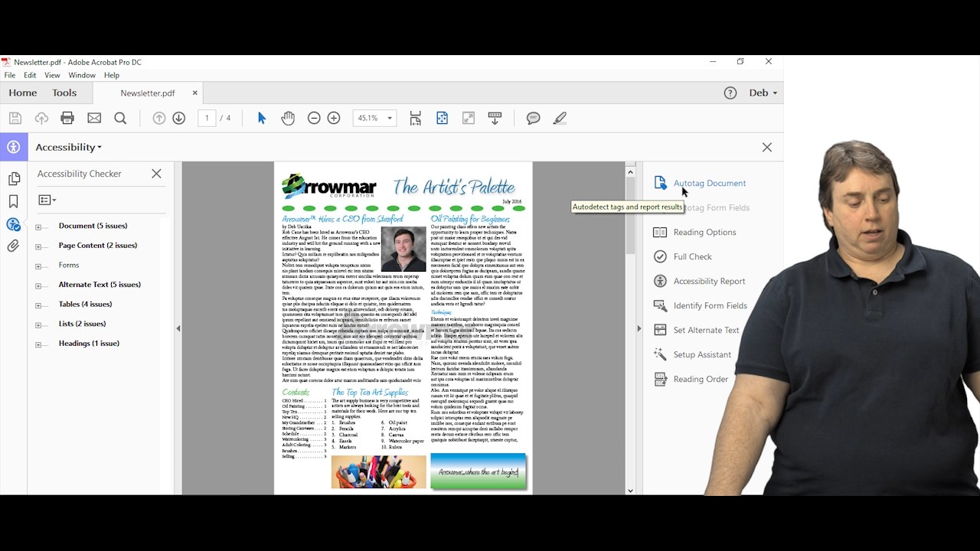Click the Print file icon
980x551 pixels.
pos(67,118)
